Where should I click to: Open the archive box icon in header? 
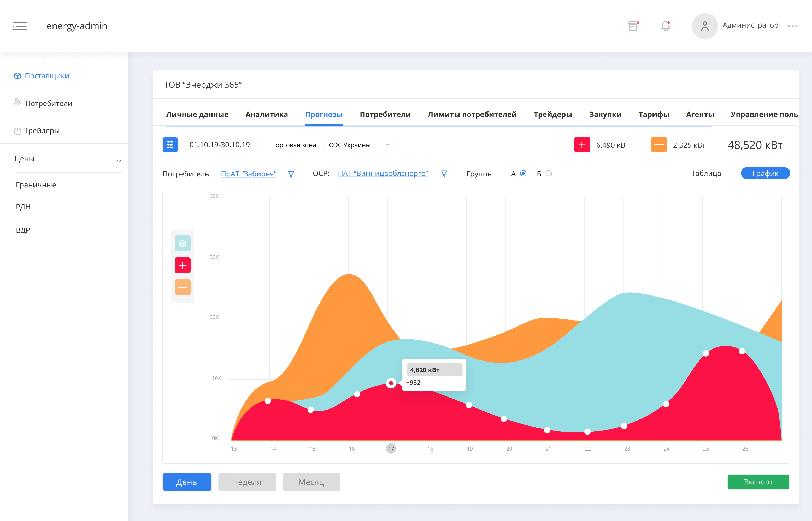point(633,26)
